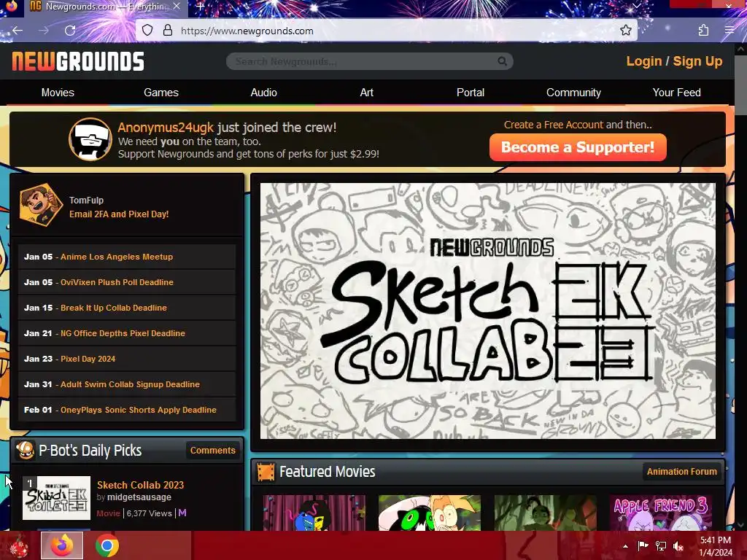Viewport: 747px width, 560px height.
Task: Open the green-eyed cat movie thumbnail
Action: tap(430, 513)
